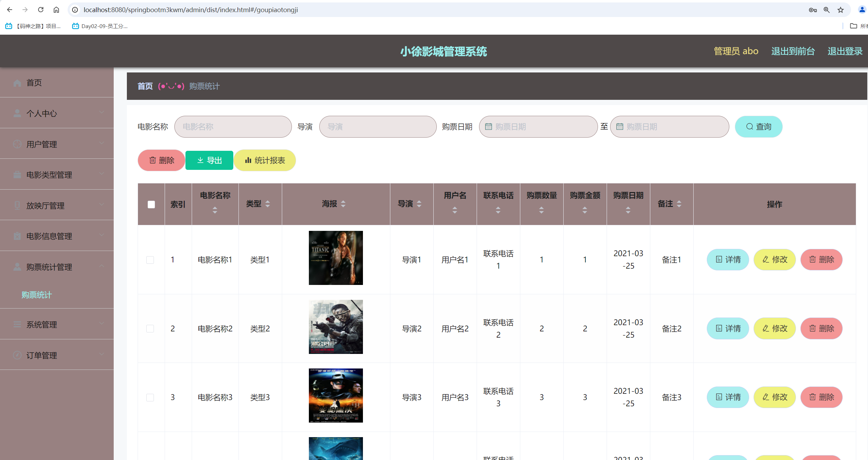Click calendar icon in first 购票日期 field
868x460 pixels.
[x=488, y=127]
